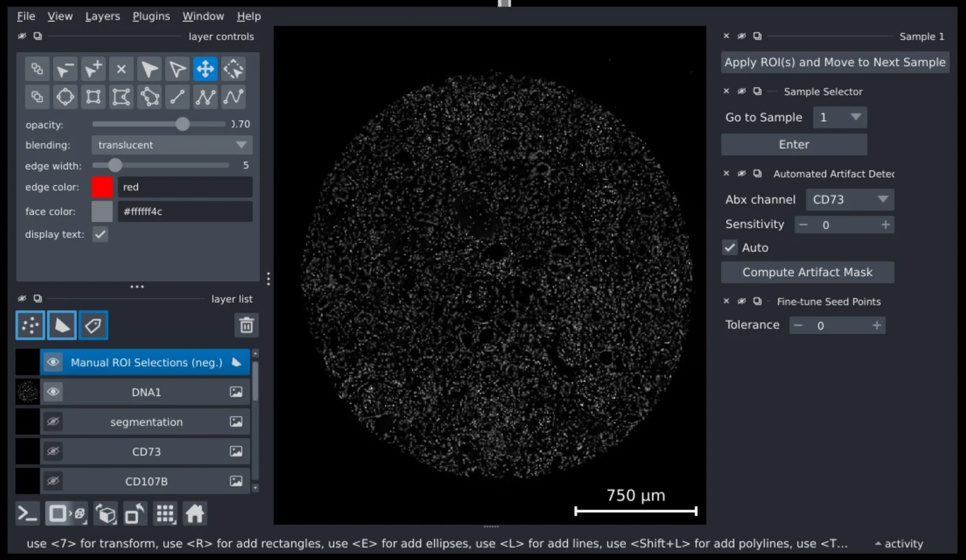Select the add line tool
This screenshot has height=560, width=966.
click(x=178, y=97)
